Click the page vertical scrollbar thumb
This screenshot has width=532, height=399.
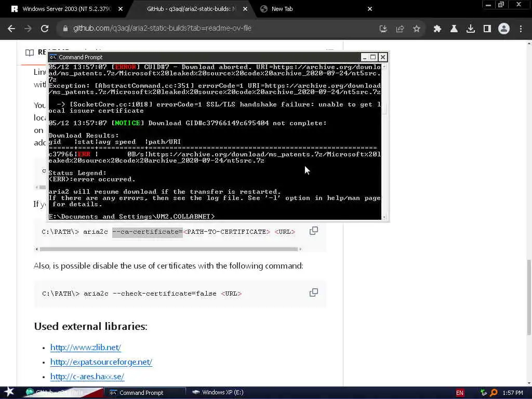[529, 297]
